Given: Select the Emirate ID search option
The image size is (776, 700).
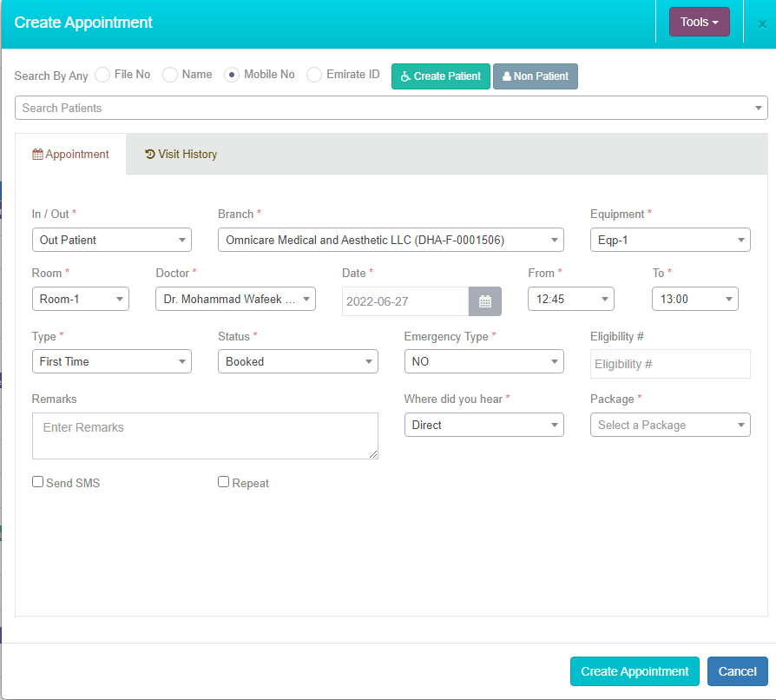Looking at the screenshot, I should (x=313, y=75).
